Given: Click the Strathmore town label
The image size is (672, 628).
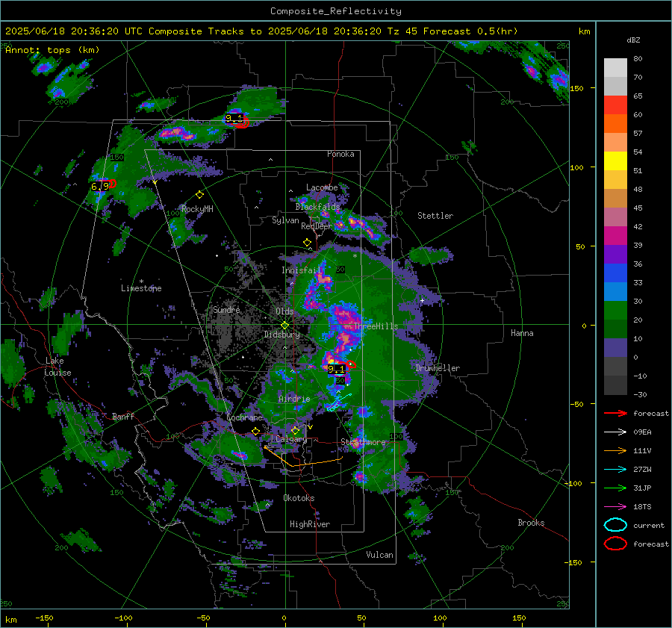Looking at the screenshot, I should 363,442.
